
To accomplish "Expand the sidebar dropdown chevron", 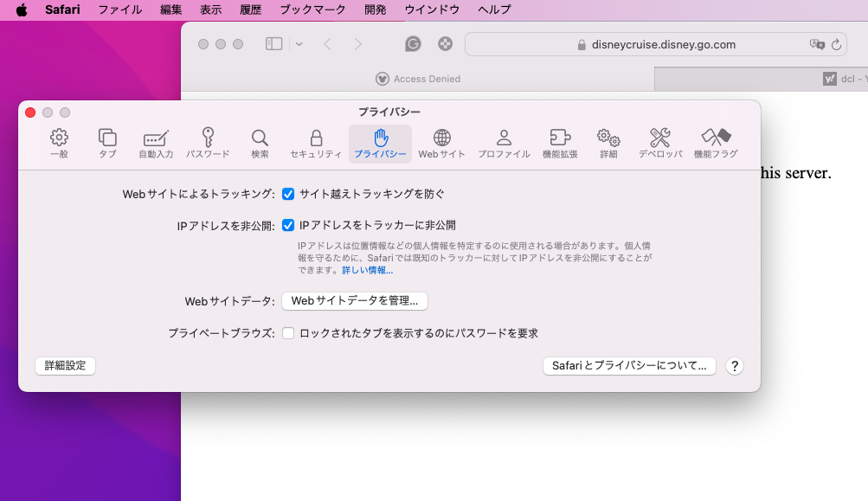I will click(299, 44).
